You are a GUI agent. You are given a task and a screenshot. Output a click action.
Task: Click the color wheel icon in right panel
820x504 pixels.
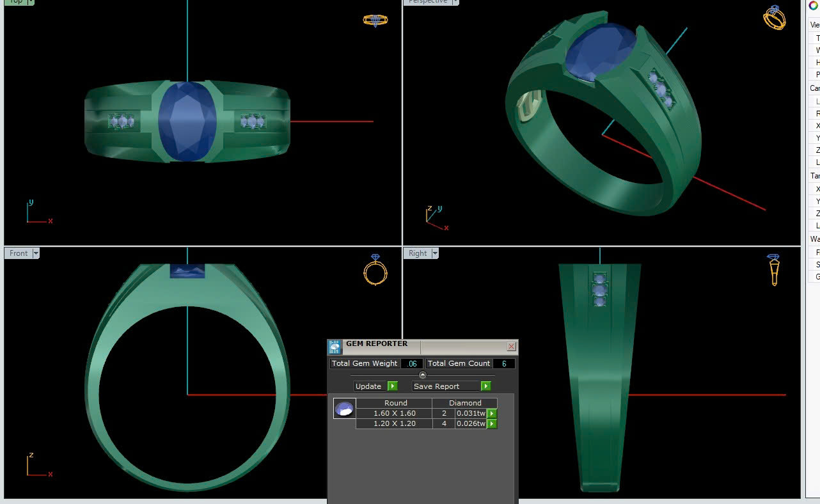[813, 6]
